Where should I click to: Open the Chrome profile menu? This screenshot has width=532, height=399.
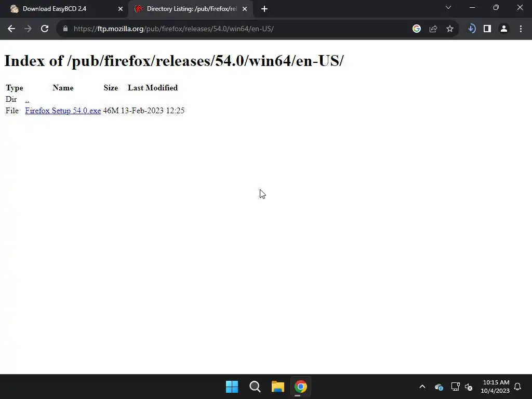point(504,29)
